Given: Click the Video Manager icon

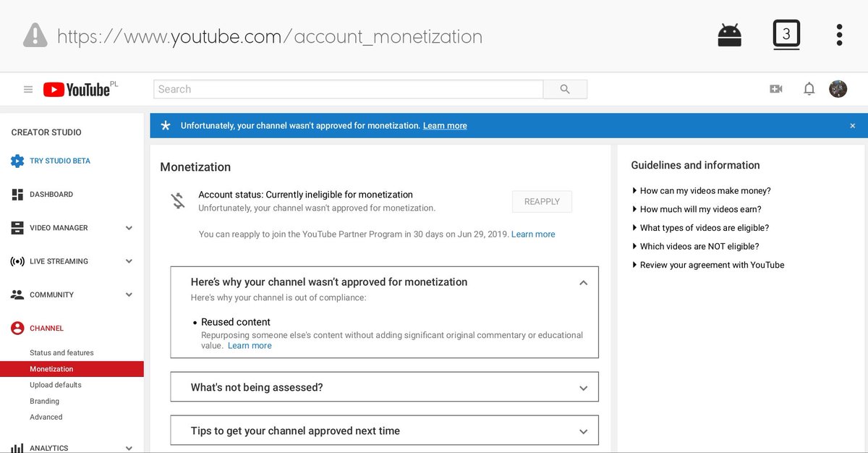Looking at the screenshot, I should 17,228.
